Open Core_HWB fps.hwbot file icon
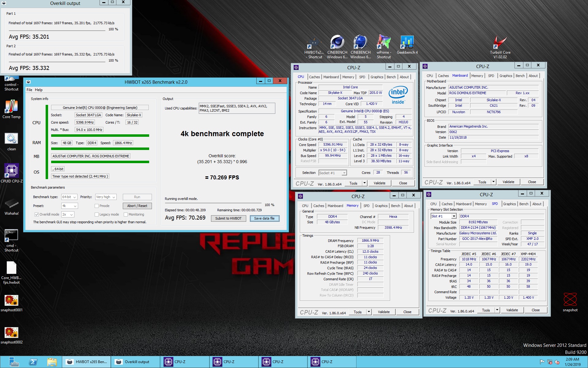Screen dimensions: 588x368 tap(11, 273)
